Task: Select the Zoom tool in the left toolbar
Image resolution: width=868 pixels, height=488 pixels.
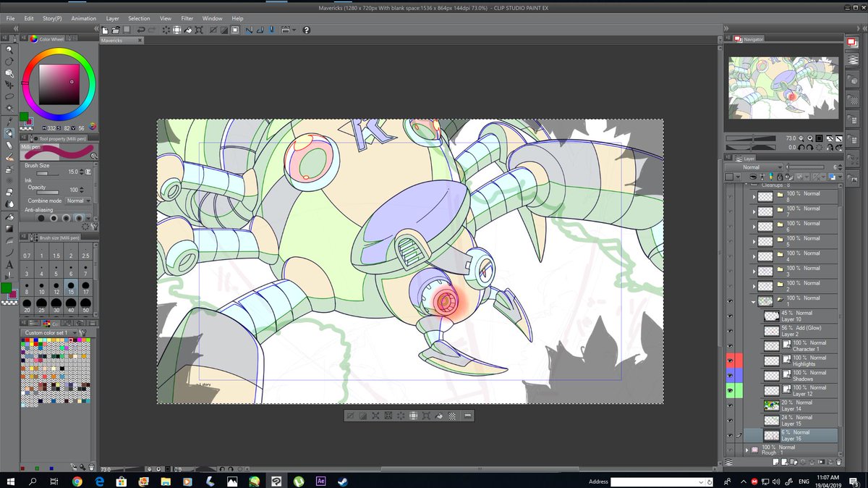Action: pyautogui.click(x=9, y=49)
